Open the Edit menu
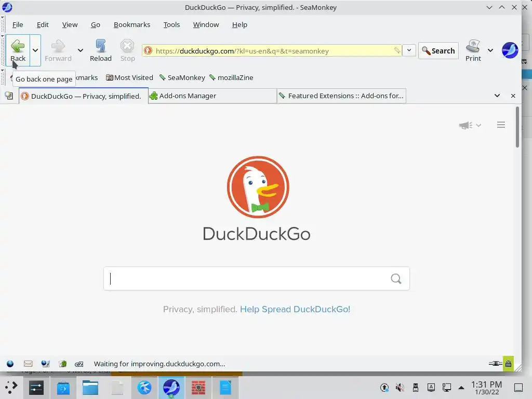This screenshot has height=399, width=532. coord(43,25)
